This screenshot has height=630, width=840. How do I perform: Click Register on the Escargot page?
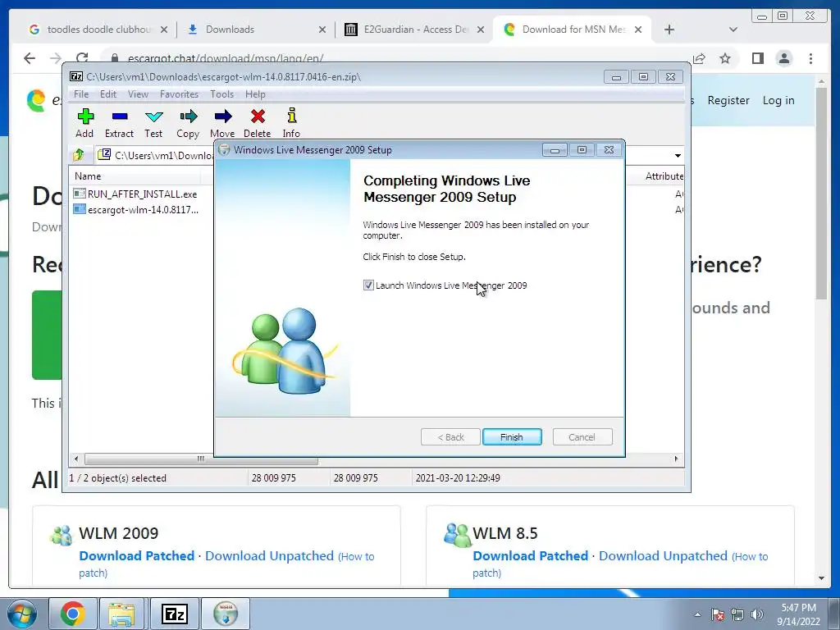pos(728,100)
